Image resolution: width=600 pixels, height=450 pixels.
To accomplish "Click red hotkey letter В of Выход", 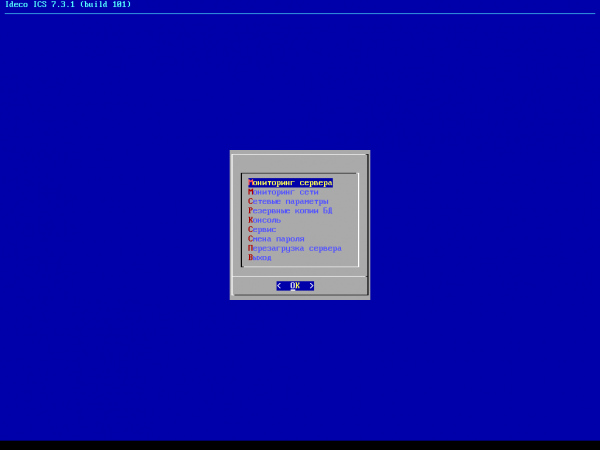I will coord(250,257).
